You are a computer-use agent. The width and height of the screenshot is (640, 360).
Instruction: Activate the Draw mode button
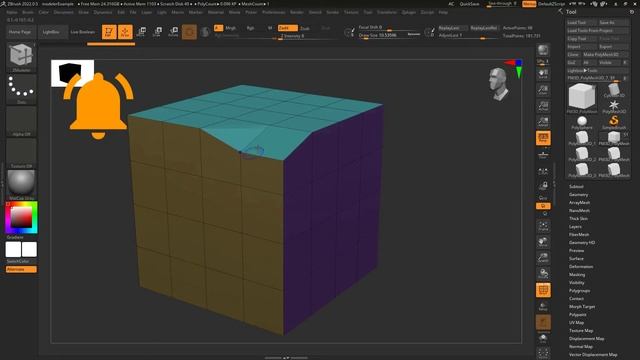[x=125, y=32]
